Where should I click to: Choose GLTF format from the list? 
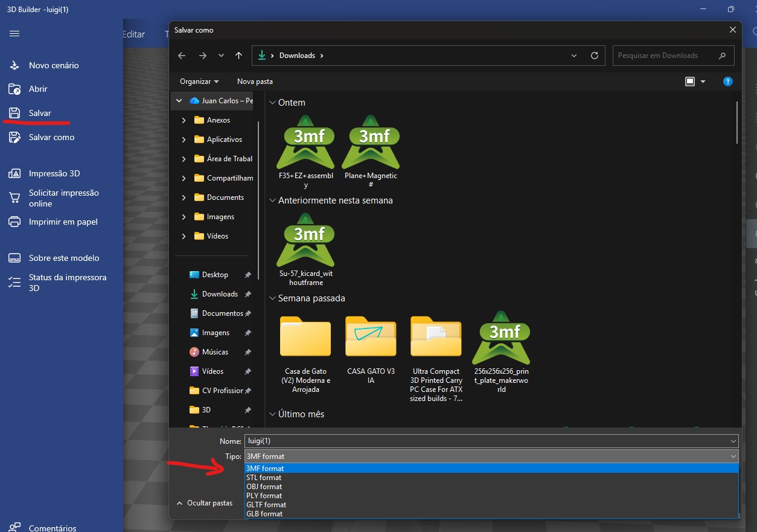pos(491,505)
